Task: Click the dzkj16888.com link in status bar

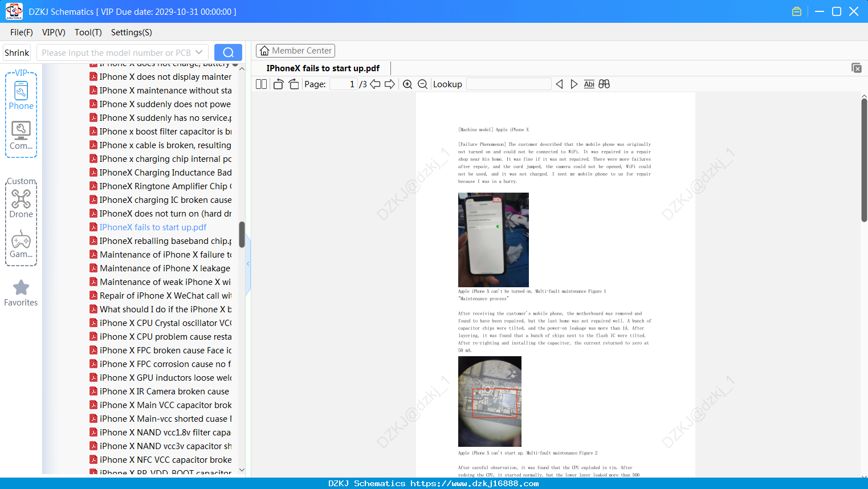Action: [x=474, y=484]
